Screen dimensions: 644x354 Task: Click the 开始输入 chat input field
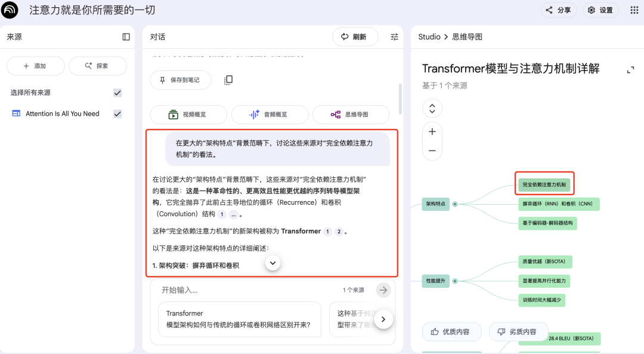point(246,290)
